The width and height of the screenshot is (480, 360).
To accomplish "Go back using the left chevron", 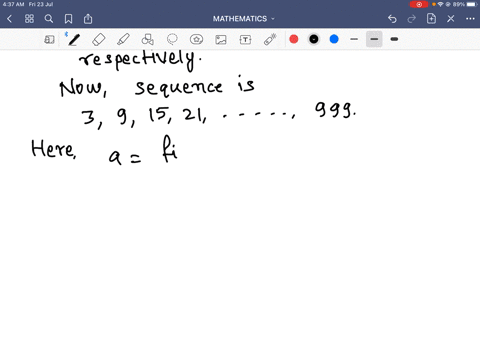I will pyautogui.click(x=9, y=19).
